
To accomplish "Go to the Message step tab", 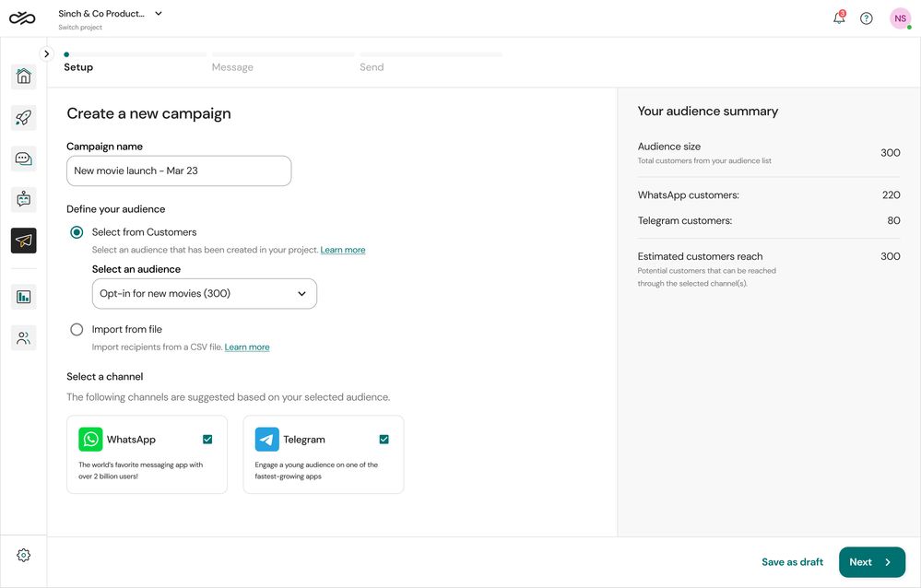I will click(232, 67).
